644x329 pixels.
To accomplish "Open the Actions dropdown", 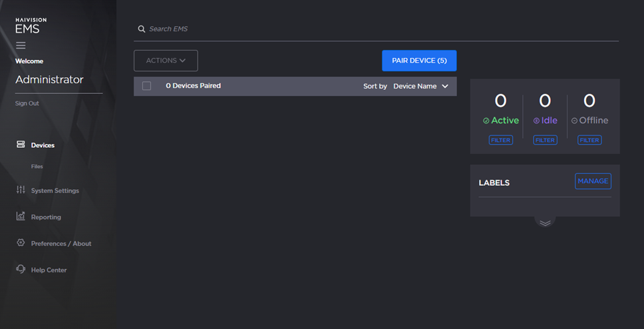I will coord(166,61).
